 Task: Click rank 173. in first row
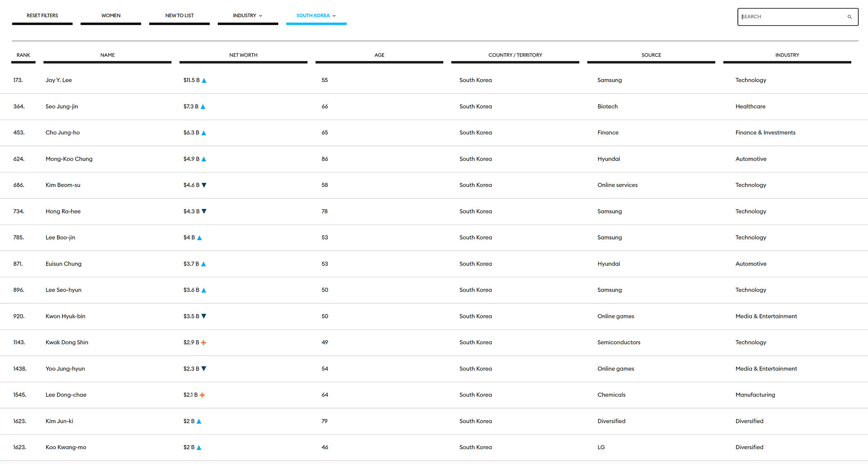[x=18, y=80]
